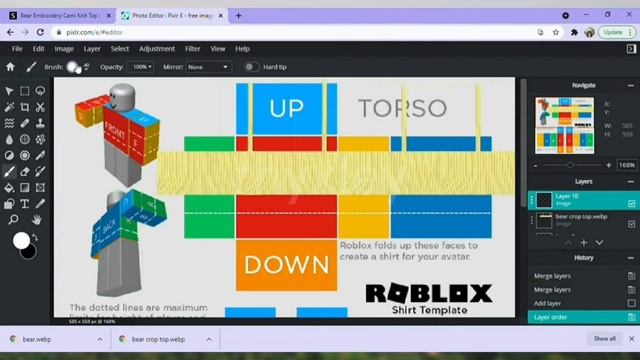Screen dimensions: 640x360
Task: Select the Cutout scissors tool
Action: tap(40, 107)
